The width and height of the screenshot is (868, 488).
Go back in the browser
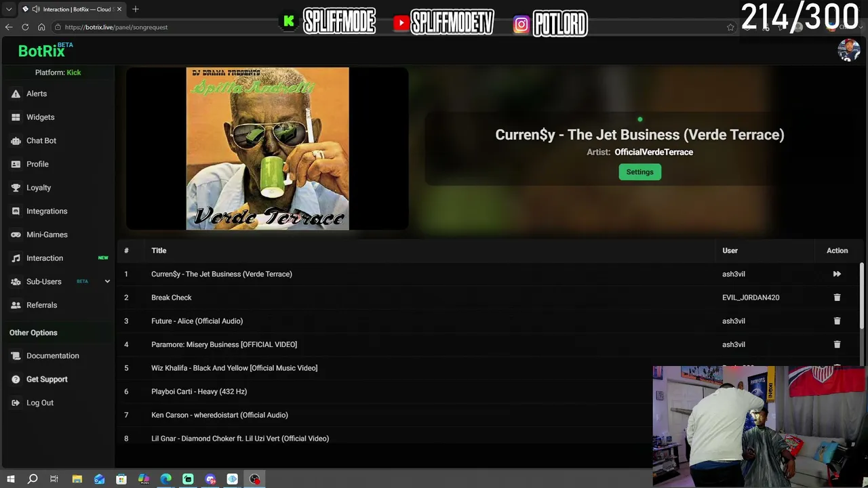(9, 27)
